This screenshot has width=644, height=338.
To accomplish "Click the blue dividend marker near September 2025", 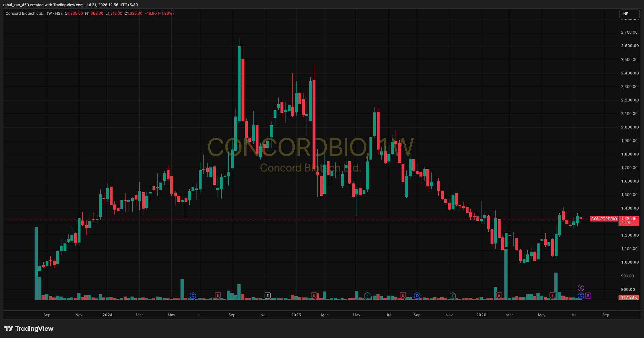I will pos(417,296).
